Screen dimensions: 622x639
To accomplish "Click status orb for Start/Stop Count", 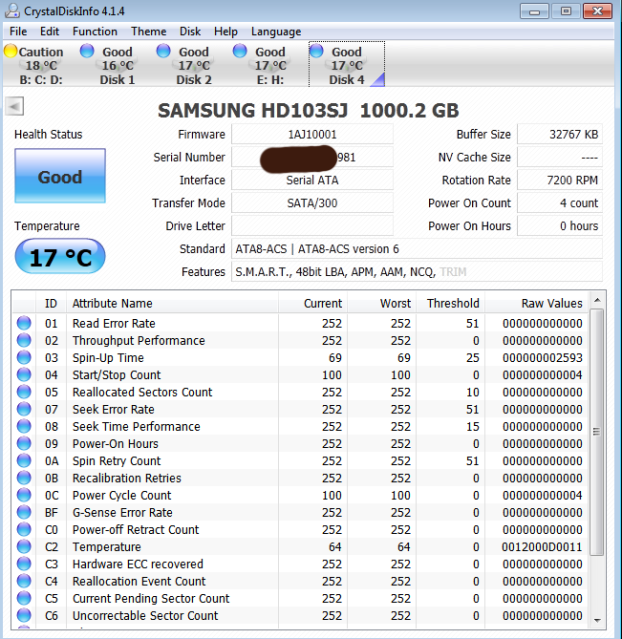I will pos(24,374).
